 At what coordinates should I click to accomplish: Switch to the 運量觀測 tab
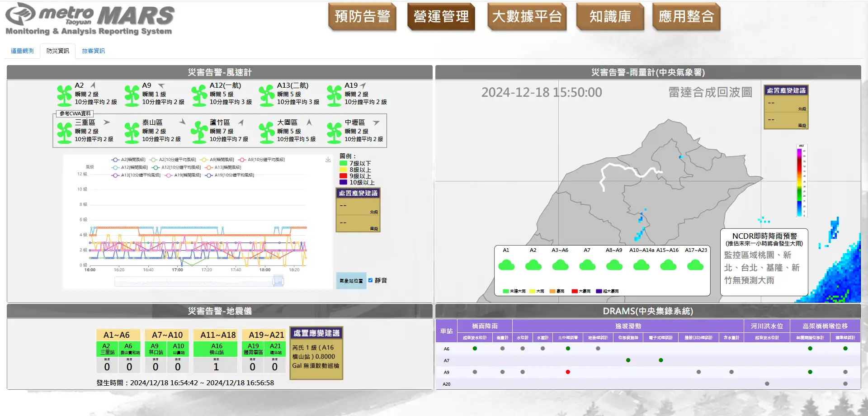[x=22, y=51]
